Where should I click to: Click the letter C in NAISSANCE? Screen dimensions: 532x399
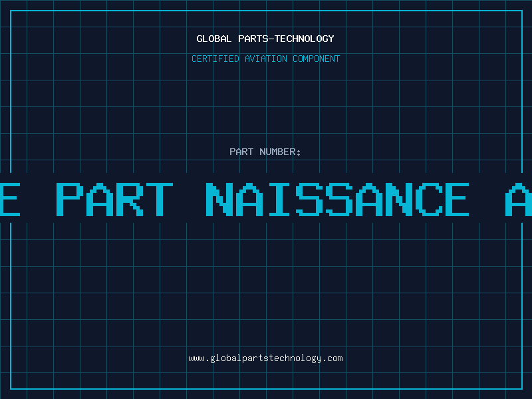pyautogui.click(x=429, y=199)
